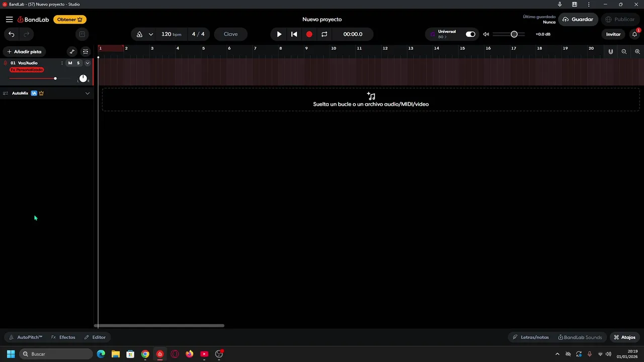Expand the Voz/Audio track chevron
Viewport: 644px width, 362px height.
[87, 63]
